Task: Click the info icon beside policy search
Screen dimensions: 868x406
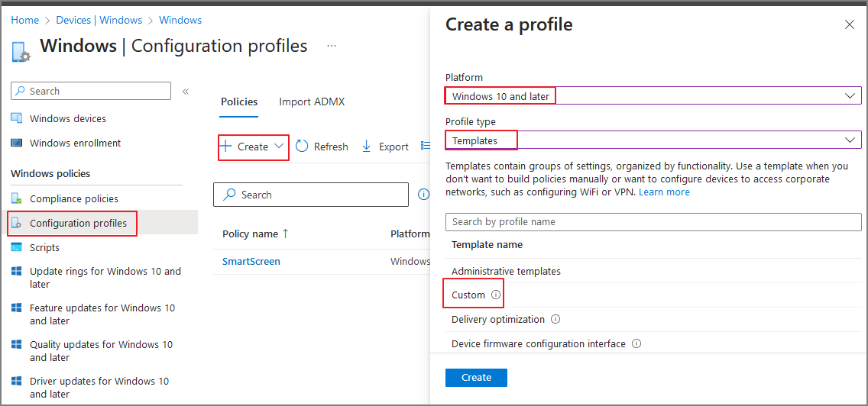Action: click(423, 195)
